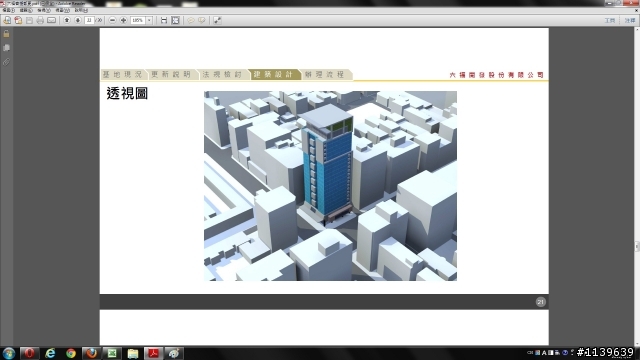This screenshot has width=640, height=360.
Task: Zoom in with the plus button
Action: 123,20
